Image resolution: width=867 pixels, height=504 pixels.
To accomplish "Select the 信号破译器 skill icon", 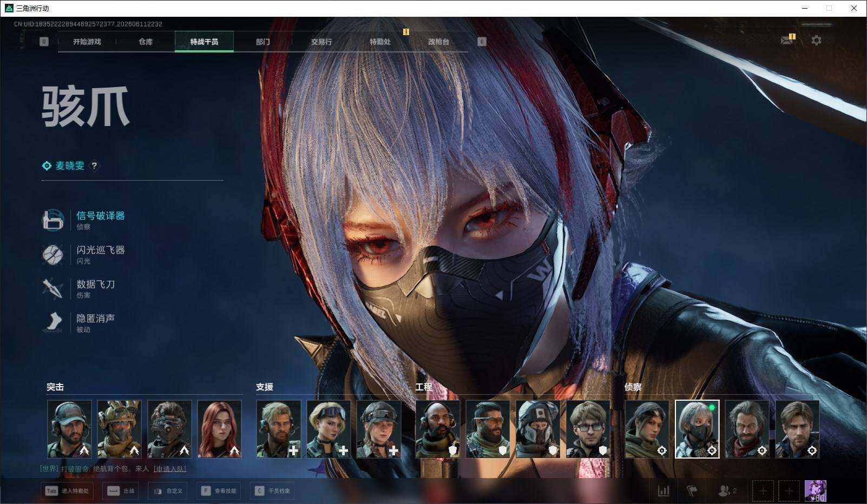I will [x=53, y=220].
